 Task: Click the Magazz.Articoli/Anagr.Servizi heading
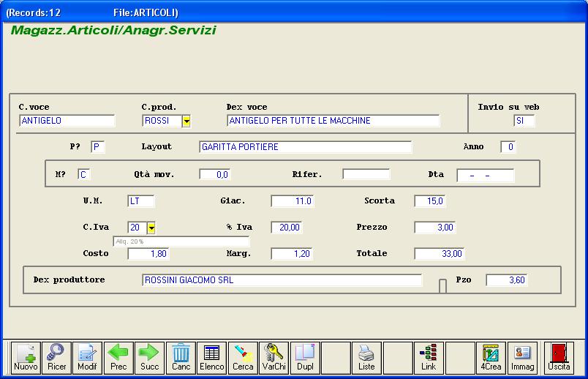coord(113,30)
